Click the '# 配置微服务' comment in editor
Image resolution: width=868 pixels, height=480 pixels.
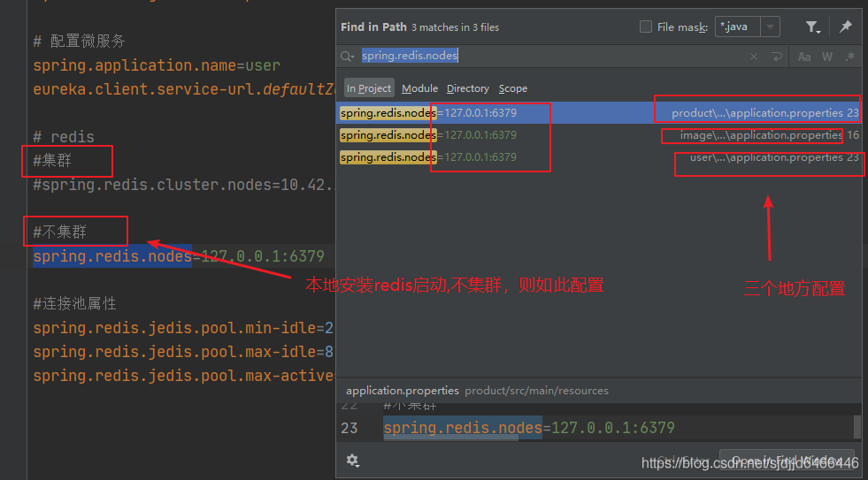(x=79, y=41)
